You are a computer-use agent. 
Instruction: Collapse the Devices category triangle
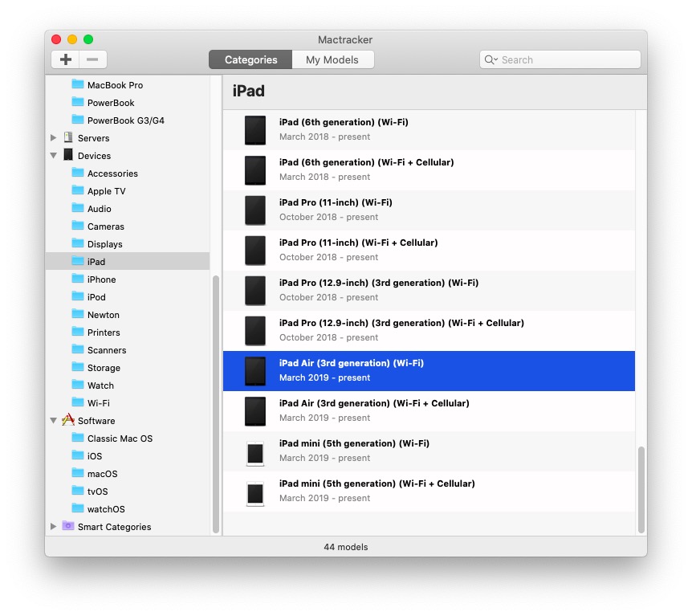[x=54, y=156]
